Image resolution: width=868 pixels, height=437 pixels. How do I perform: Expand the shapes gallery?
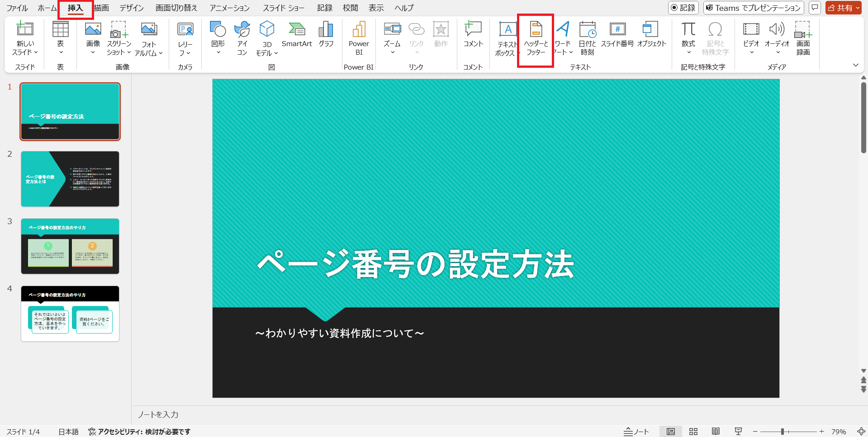(x=218, y=52)
